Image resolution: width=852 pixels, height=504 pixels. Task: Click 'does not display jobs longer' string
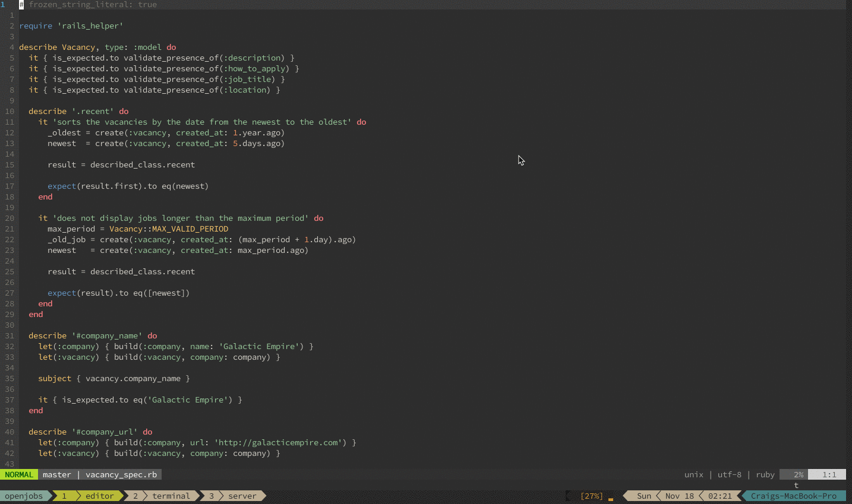(x=181, y=218)
